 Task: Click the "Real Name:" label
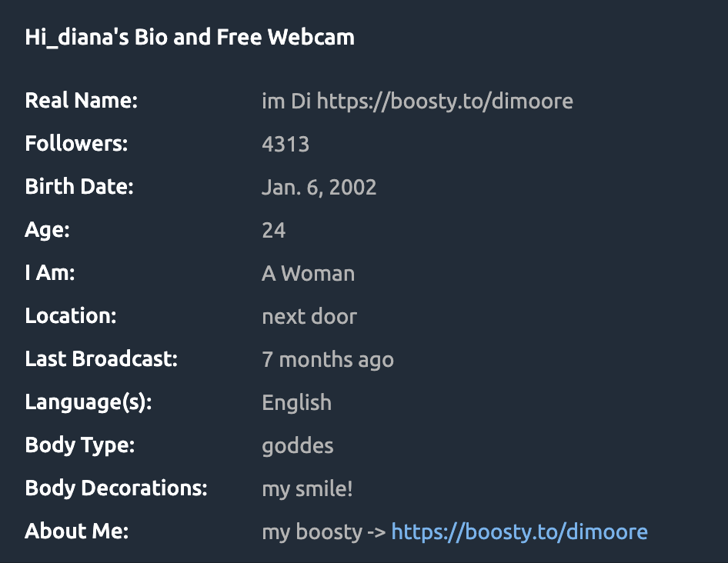click(82, 100)
